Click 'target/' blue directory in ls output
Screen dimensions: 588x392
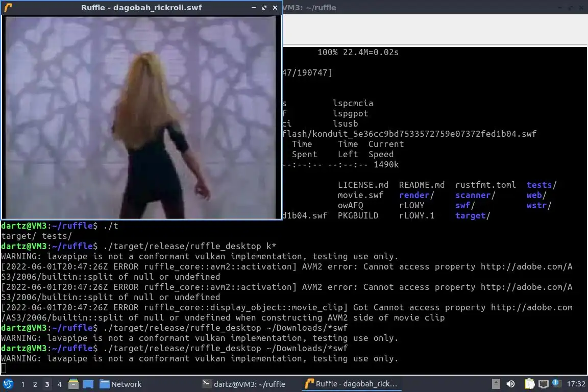click(473, 216)
